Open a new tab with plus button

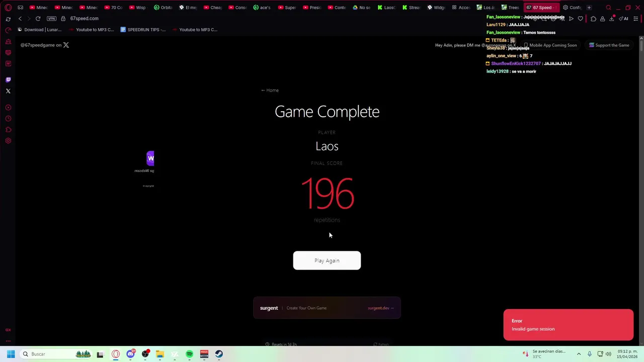[x=589, y=8]
